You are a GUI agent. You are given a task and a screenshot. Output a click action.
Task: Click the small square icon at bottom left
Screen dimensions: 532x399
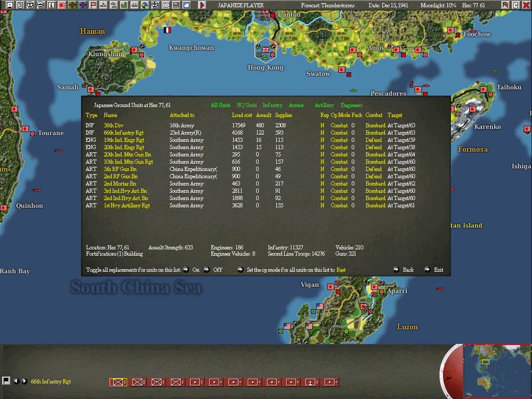(6, 381)
